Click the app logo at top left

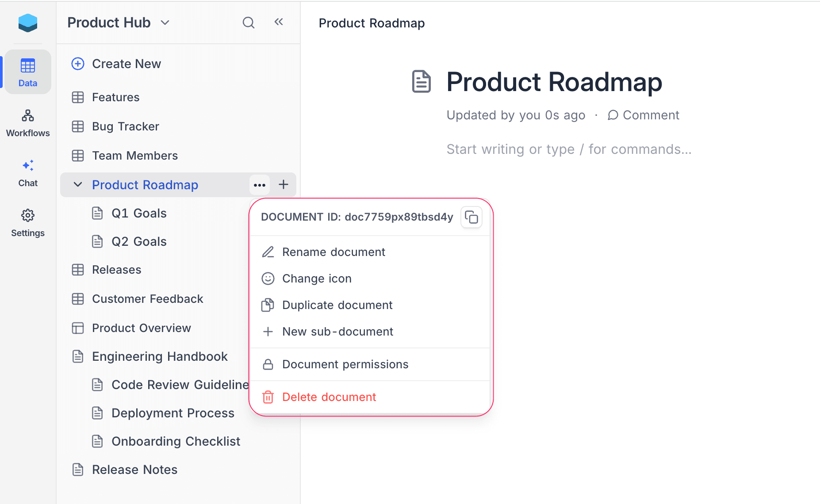coord(27,23)
